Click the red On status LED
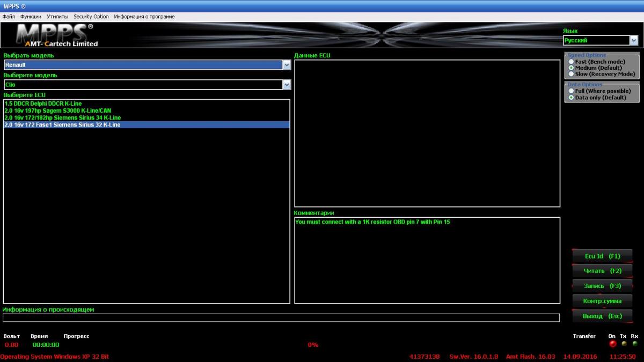 point(612,344)
